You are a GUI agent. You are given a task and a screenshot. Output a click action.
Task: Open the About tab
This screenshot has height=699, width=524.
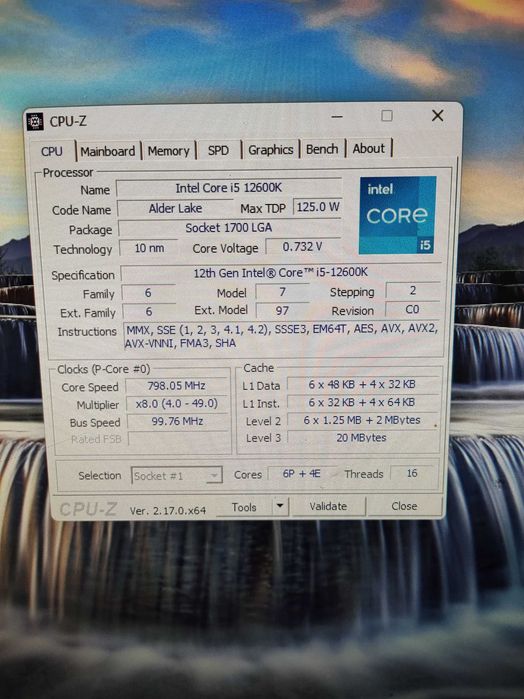pyautogui.click(x=369, y=148)
